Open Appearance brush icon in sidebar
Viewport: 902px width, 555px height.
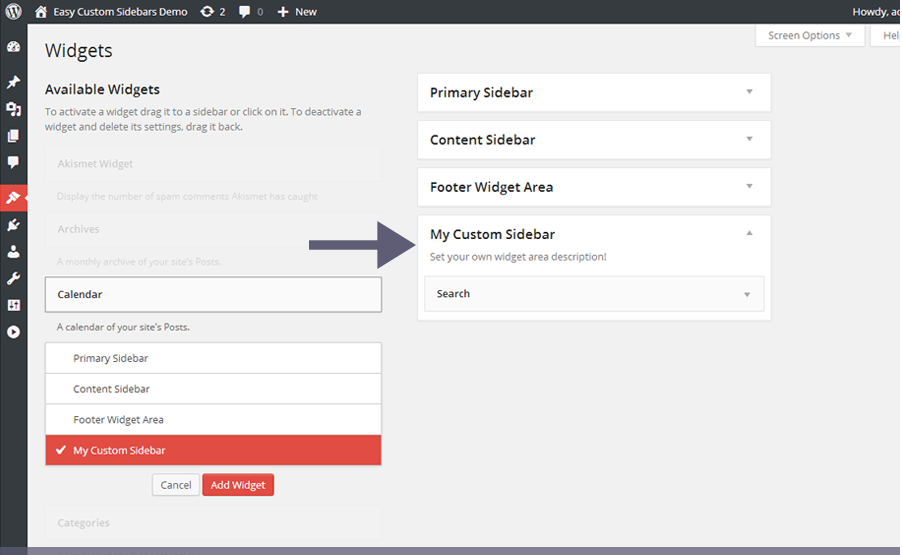(13, 198)
